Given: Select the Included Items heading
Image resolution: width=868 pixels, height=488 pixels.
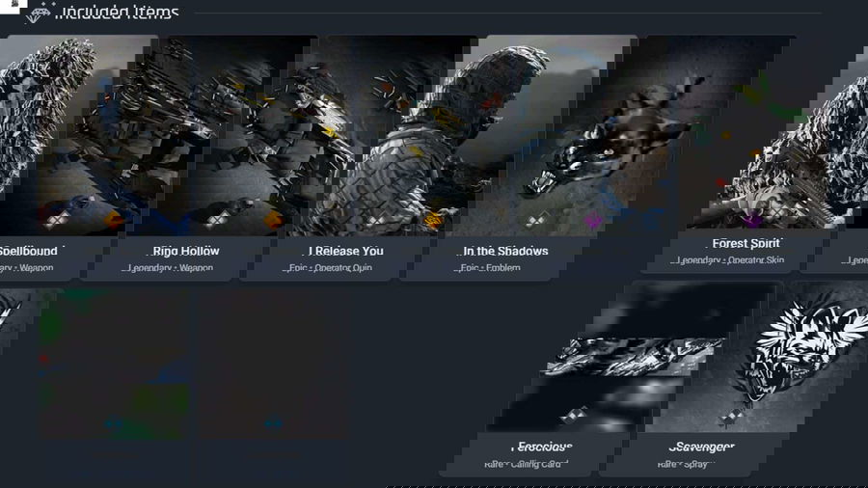Looking at the screenshot, I should tap(119, 13).
